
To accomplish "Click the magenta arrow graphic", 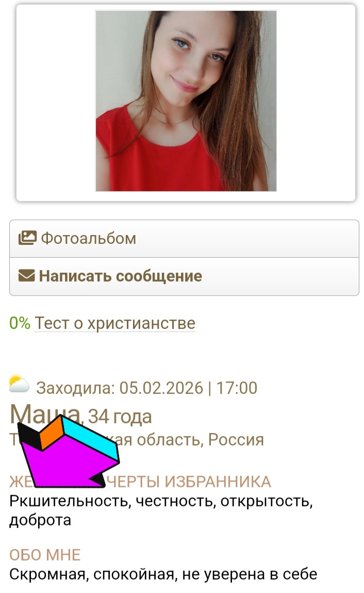I will point(69,451).
